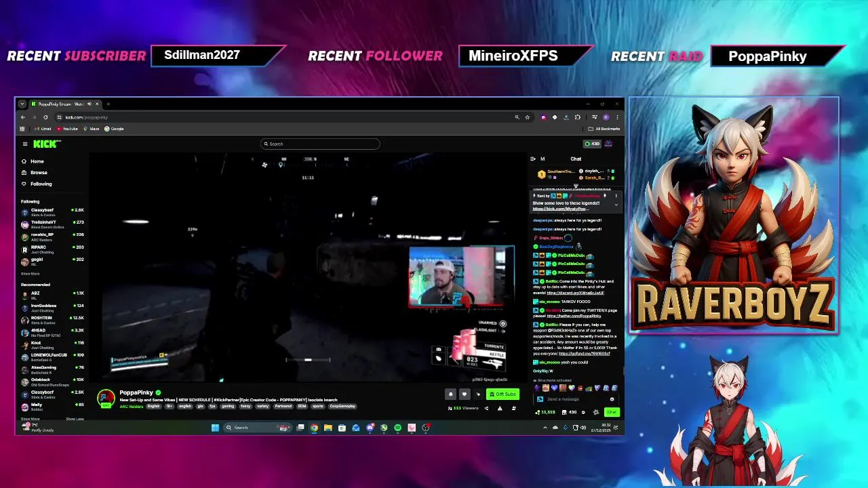Open gogirl channel from the sidebar
868x488 pixels.
coord(52,261)
